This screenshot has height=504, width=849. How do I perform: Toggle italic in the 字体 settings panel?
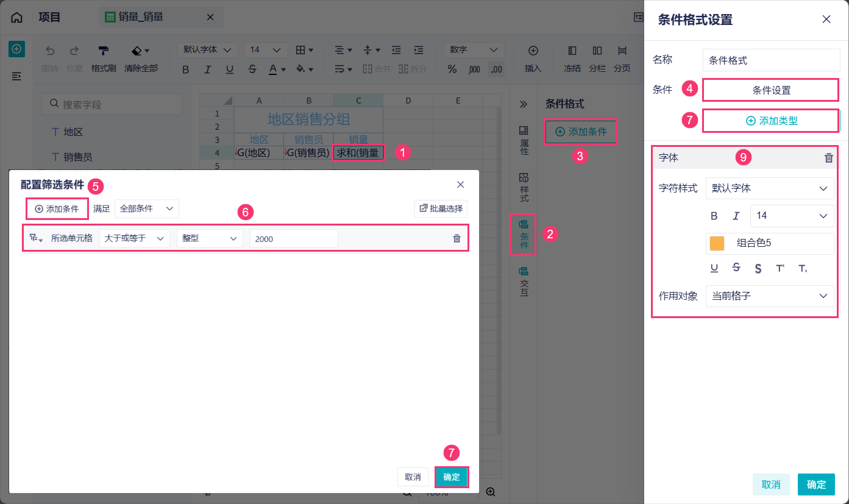(x=736, y=216)
